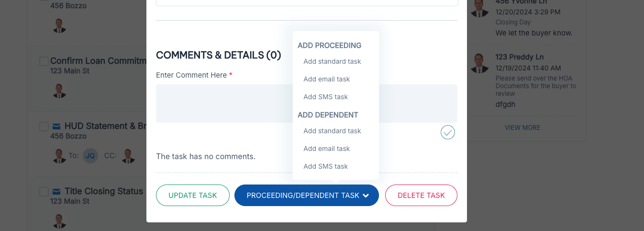
Task: Select Add standard task under Add Dependent
Action: [332, 131]
